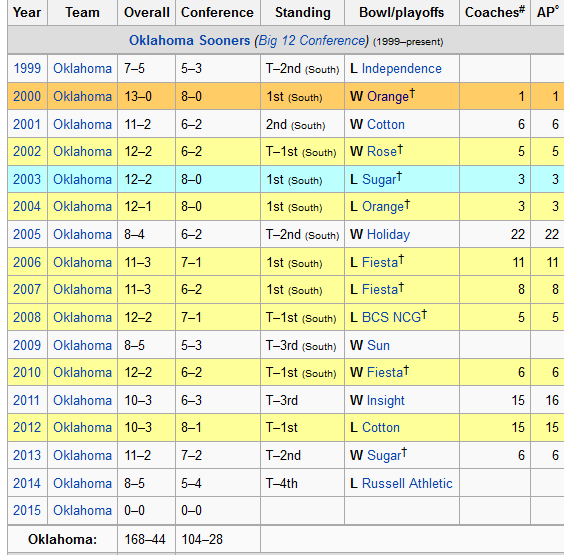Viewport: 564px width, 555px height.
Task: Open the 2009 season year link
Action: [x=27, y=346]
